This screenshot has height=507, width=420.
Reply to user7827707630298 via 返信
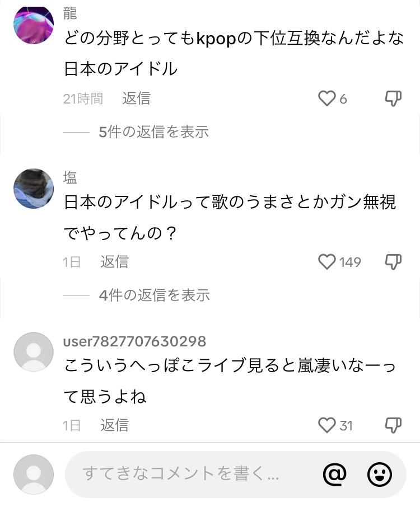click(114, 425)
